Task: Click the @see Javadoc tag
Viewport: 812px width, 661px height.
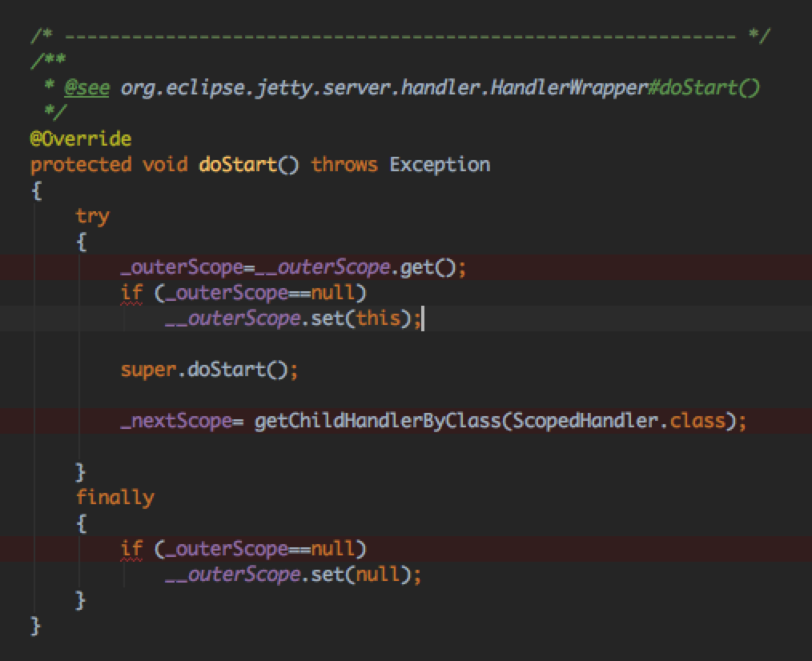Action: (x=86, y=88)
